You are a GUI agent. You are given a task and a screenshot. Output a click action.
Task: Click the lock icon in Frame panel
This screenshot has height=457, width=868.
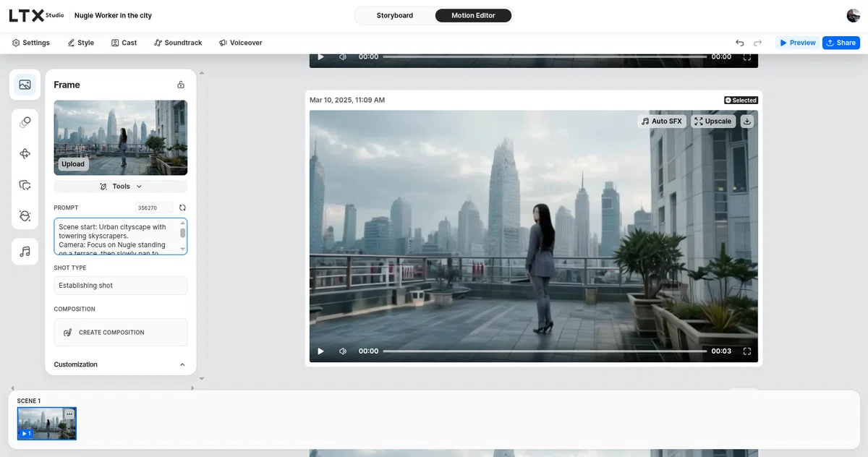pyautogui.click(x=181, y=85)
